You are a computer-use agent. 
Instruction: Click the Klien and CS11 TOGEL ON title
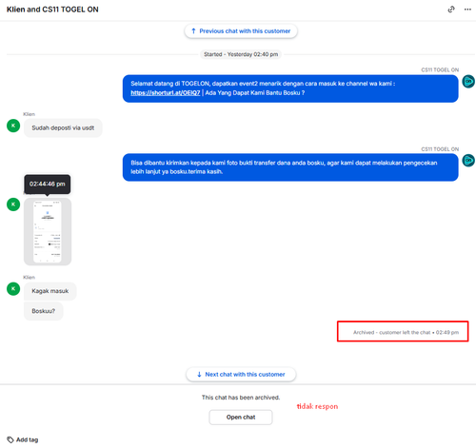click(52, 10)
